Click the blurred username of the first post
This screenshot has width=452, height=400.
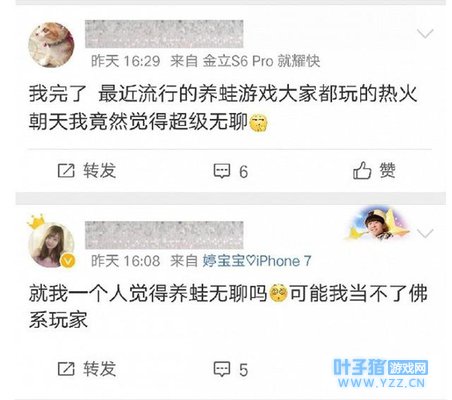point(164,34)
